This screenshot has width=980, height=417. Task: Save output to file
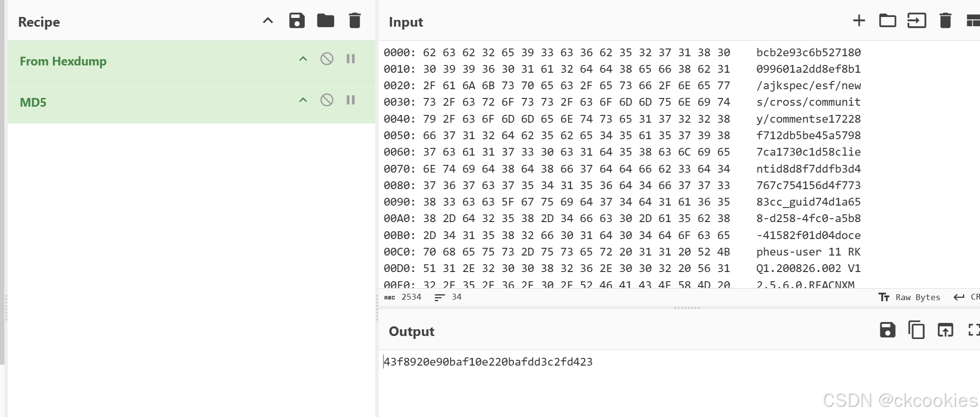click(x=887, y=330)
